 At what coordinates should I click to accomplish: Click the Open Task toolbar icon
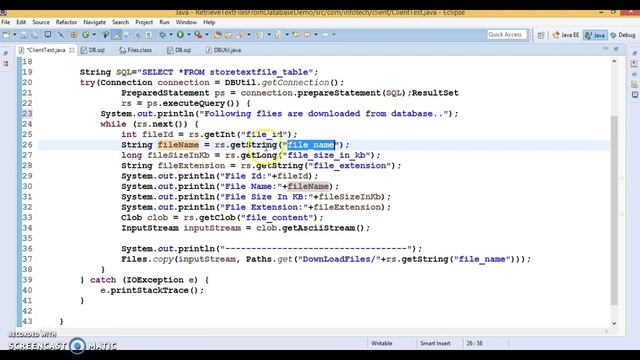coord(228,35)
